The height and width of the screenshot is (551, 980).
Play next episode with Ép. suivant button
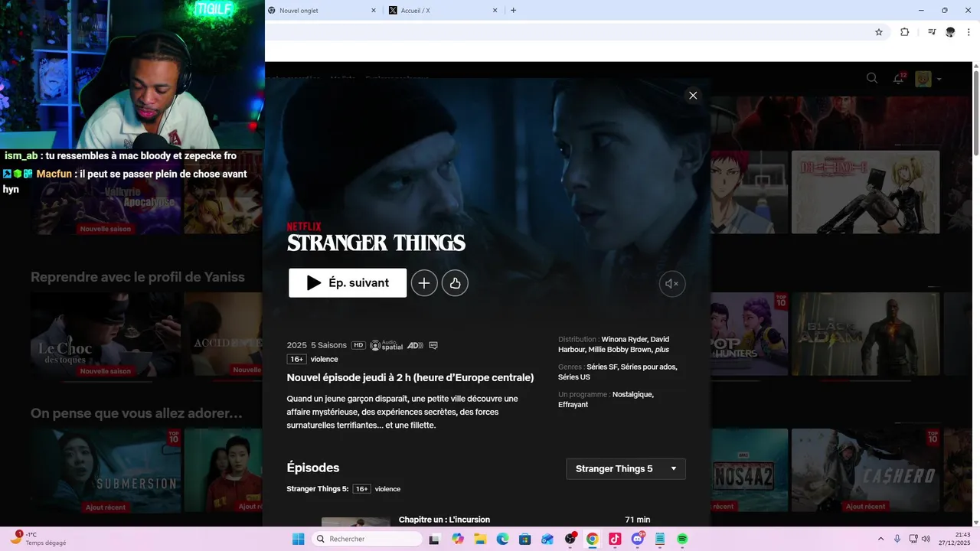[x=348, y=283]
